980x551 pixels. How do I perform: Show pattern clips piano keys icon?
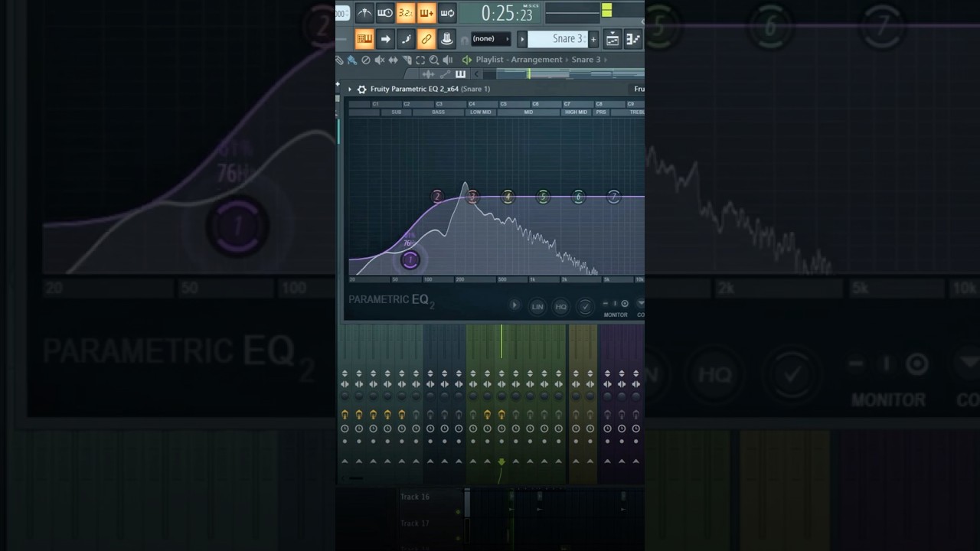460,74
